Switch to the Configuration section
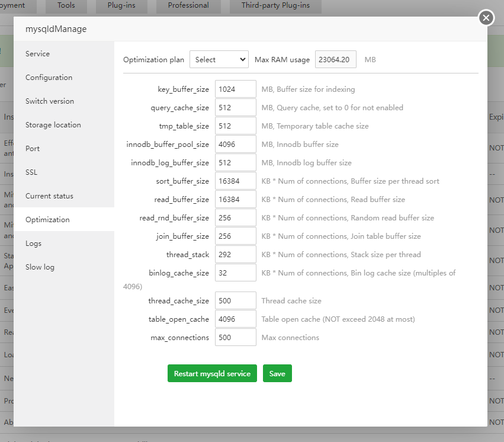Viewport: 504px width, 442px height. point(49,78)
